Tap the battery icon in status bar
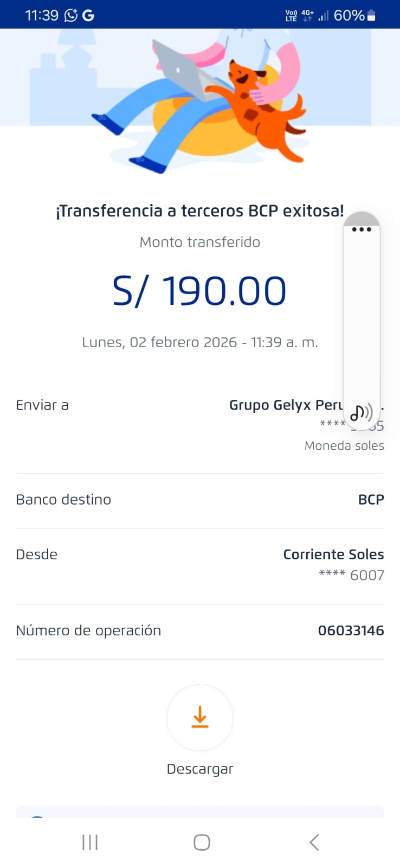This screenshot has width=400, height=868. 371,15
